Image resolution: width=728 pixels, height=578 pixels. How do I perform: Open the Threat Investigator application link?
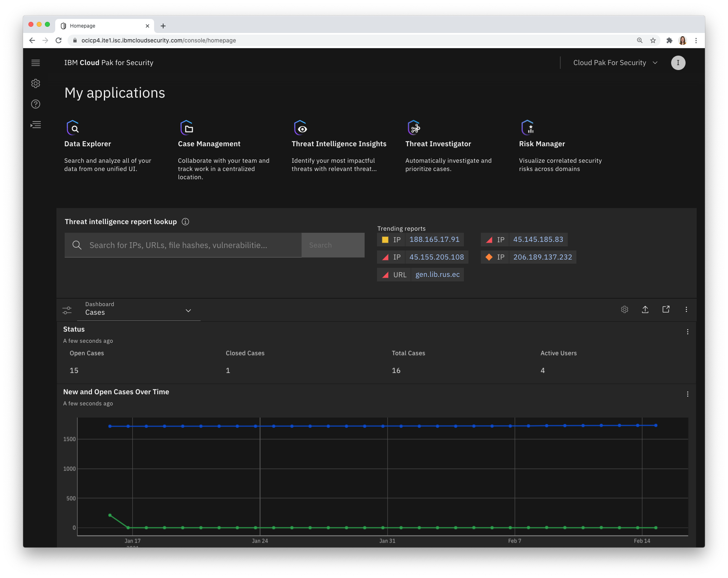coord(438,144)
